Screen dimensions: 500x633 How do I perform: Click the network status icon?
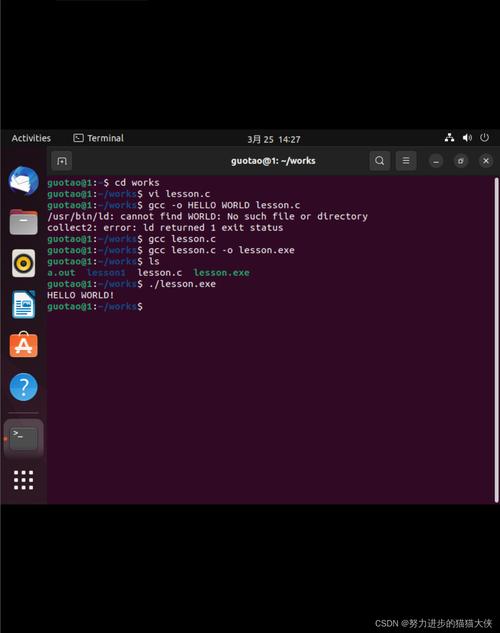[449, 138]
